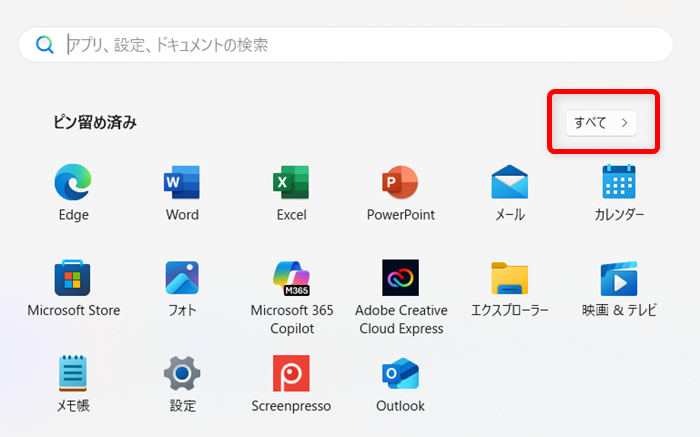The height and width of the screenshot is (437, 700).
Task: Open Microsoft 365 Copilot
Action: coord(292,278)
